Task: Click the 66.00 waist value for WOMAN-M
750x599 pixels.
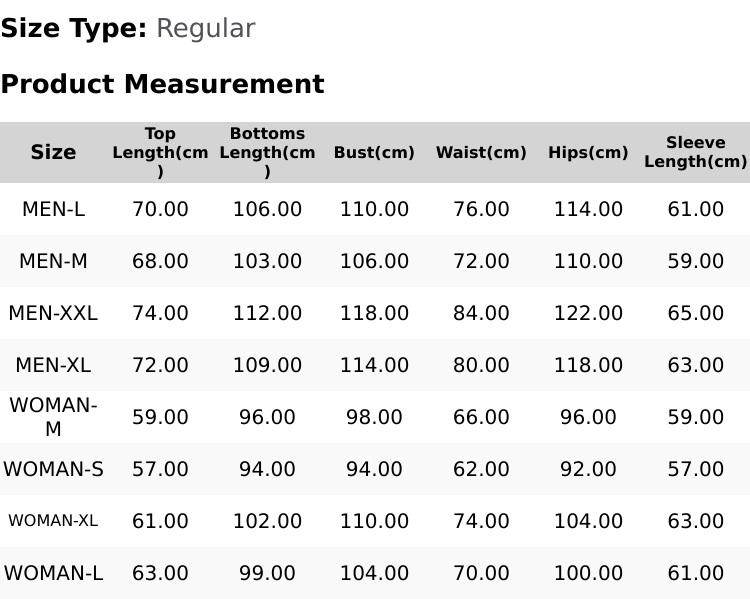Action: (481, 417)
